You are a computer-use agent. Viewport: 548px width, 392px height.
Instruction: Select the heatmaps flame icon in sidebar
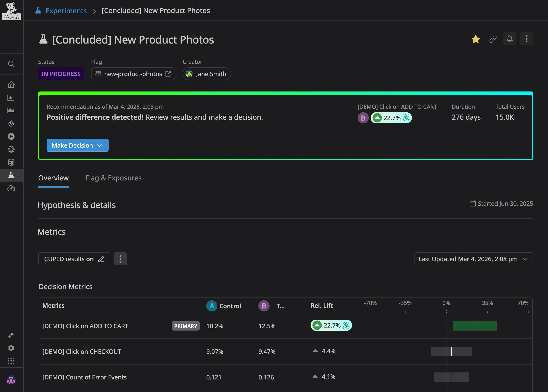click(x=11, y=123)
